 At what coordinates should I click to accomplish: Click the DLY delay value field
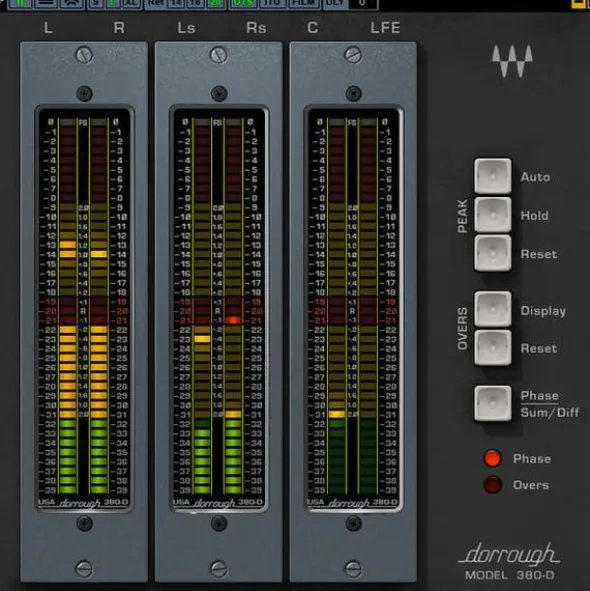tap(362, 4)
